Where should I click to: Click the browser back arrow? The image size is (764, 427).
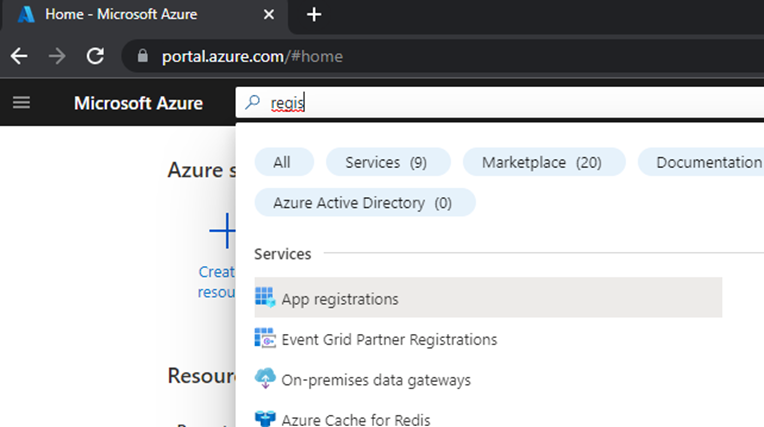(x=19, y=56)
